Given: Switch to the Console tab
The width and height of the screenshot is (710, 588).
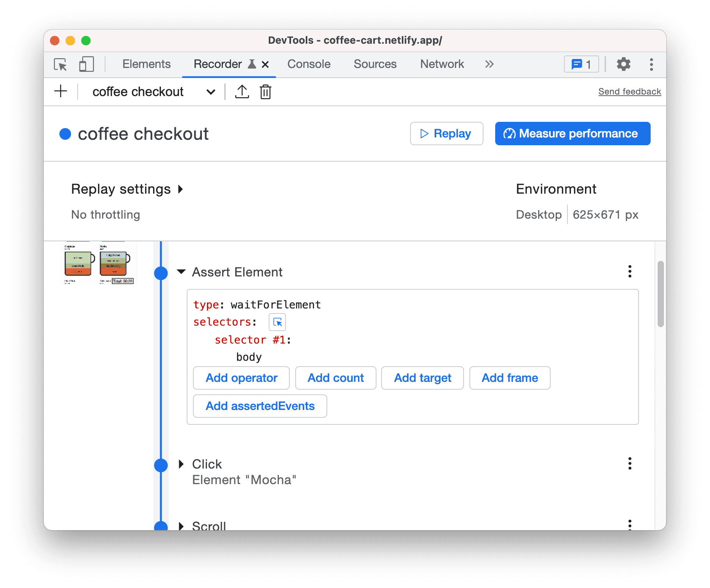Looking at the screenshot, I should [x=309, y=64].
